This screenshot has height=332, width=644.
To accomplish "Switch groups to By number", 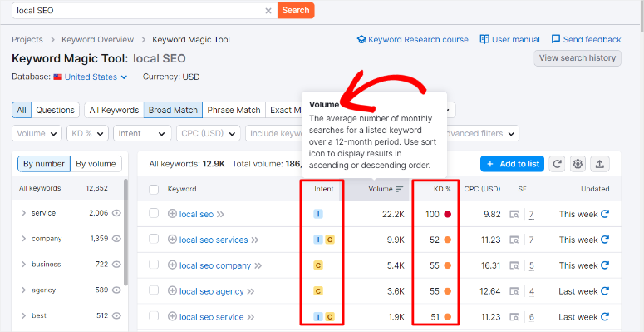I will click(x=44, y=164).
